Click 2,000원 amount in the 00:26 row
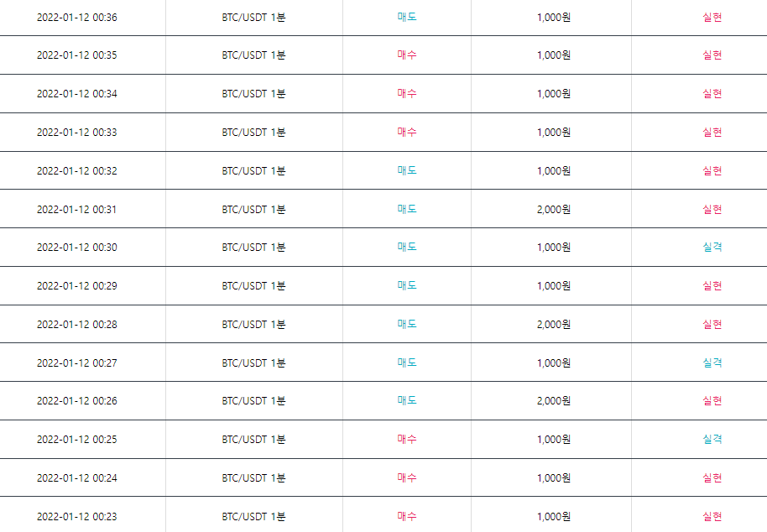 (553, 400)
